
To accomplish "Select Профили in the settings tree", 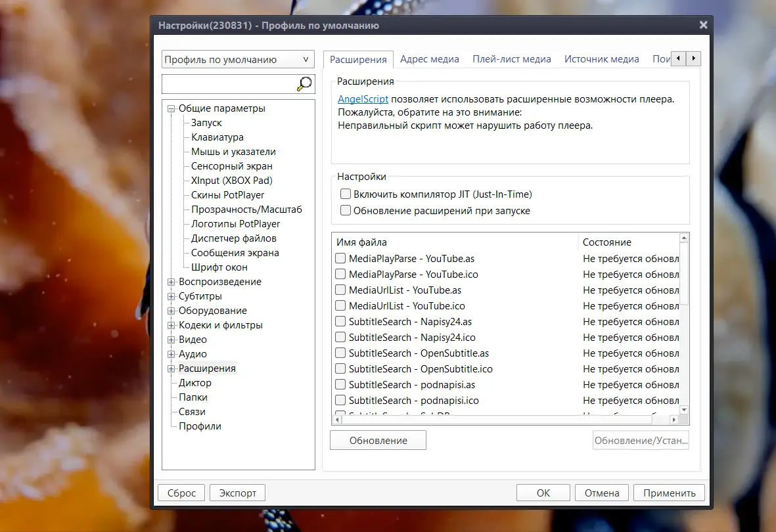I will click(200, 426).
